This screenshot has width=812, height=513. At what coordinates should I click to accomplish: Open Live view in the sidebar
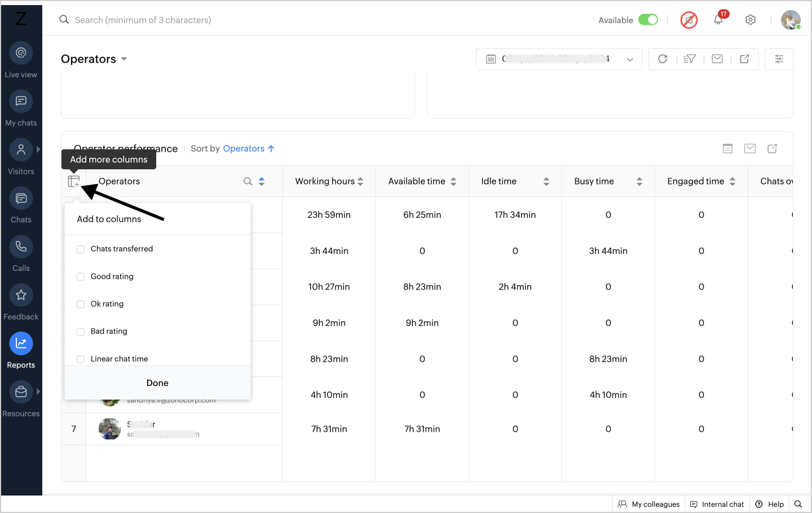[21, 59]
